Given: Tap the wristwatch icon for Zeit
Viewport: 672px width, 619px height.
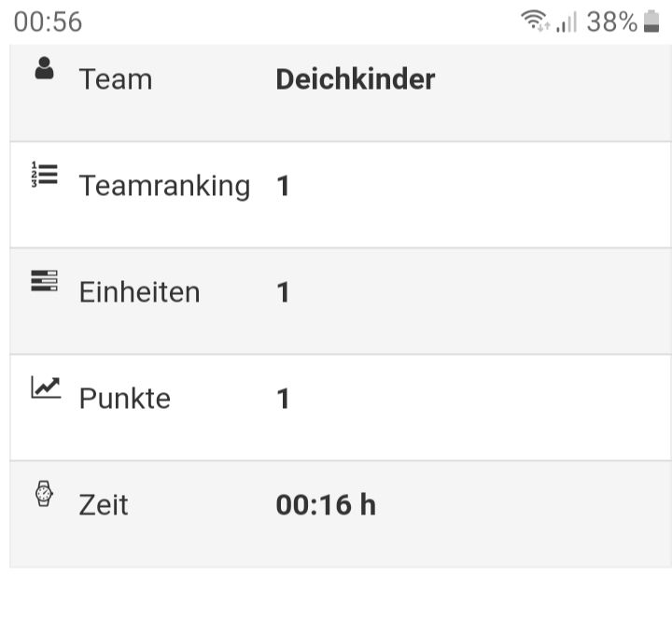Looking at the screenshot, I should pyautogui.click(x=44, y=493).
